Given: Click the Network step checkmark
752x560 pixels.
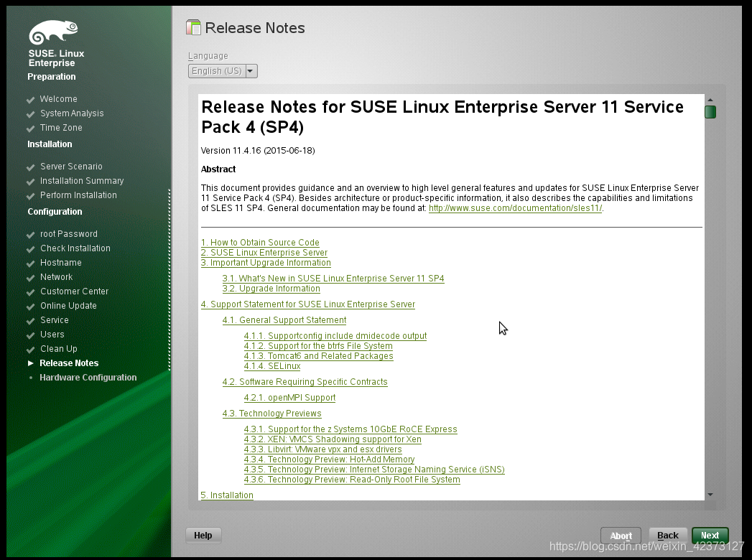Looking at the screenshot, I should 31,278.
